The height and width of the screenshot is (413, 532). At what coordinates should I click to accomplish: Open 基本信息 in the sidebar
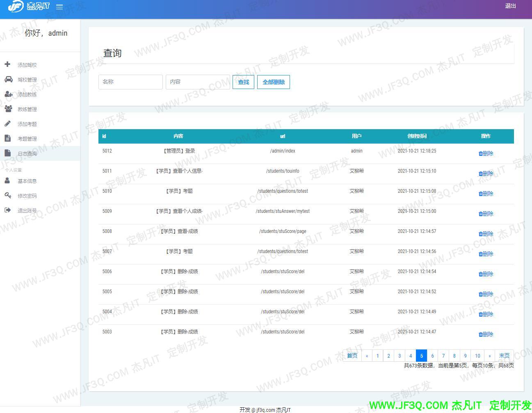coord(27,181)
